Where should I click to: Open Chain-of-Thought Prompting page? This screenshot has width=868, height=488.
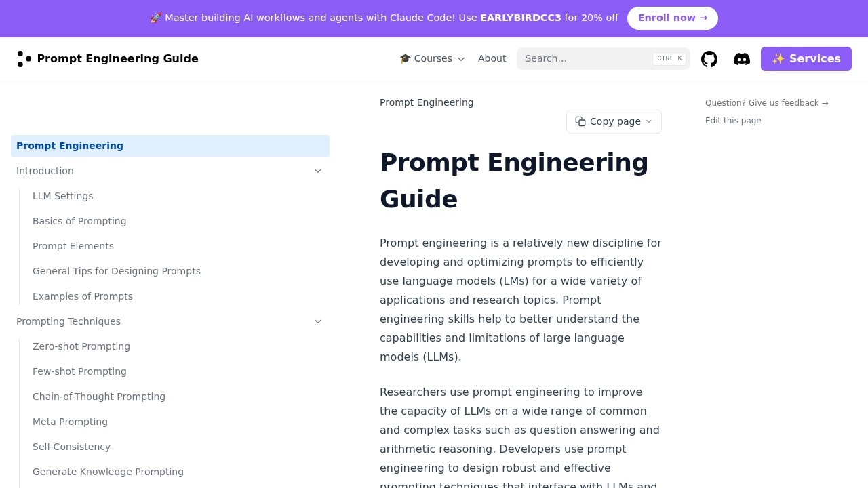[99, 396]
